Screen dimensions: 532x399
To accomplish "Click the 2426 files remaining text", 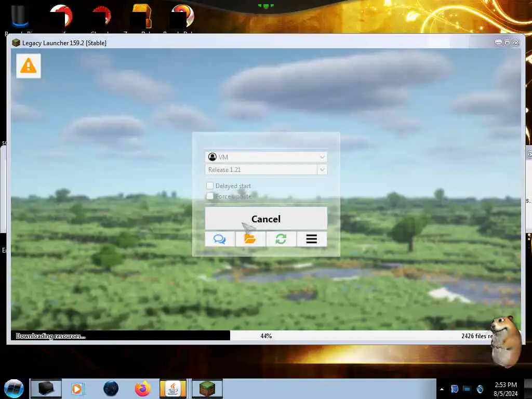I will (x=477, y=336).
